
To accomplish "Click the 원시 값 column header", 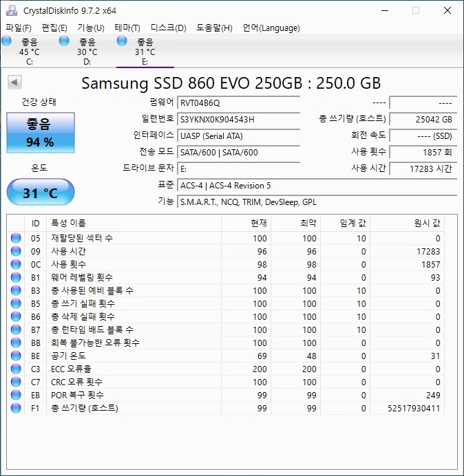I will 407,224.
